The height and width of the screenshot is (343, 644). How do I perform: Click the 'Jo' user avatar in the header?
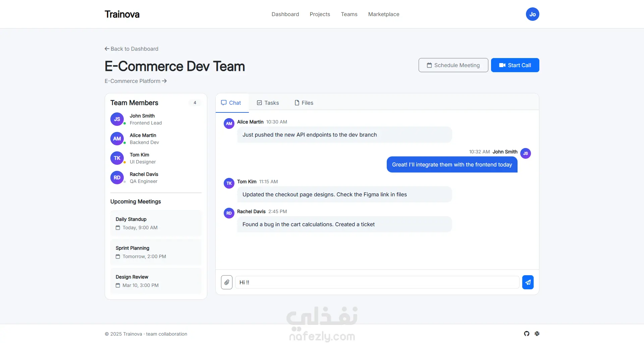click(532, 14)
